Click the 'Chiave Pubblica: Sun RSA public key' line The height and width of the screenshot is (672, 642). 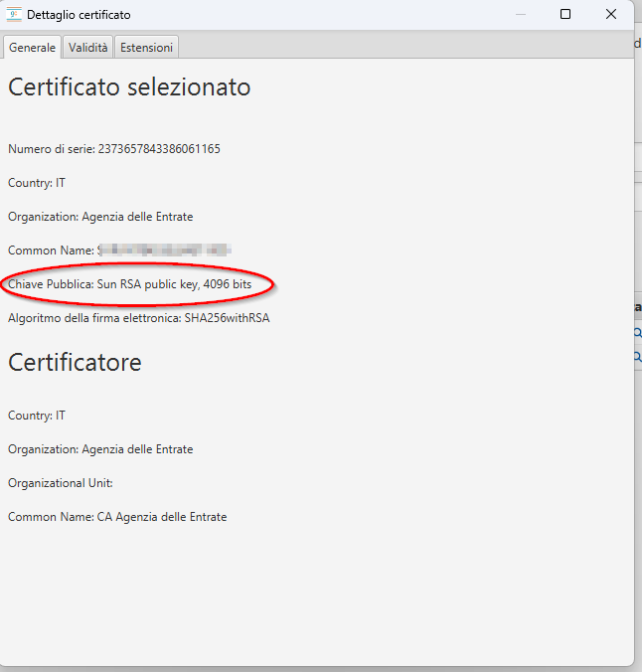(129, 284)
